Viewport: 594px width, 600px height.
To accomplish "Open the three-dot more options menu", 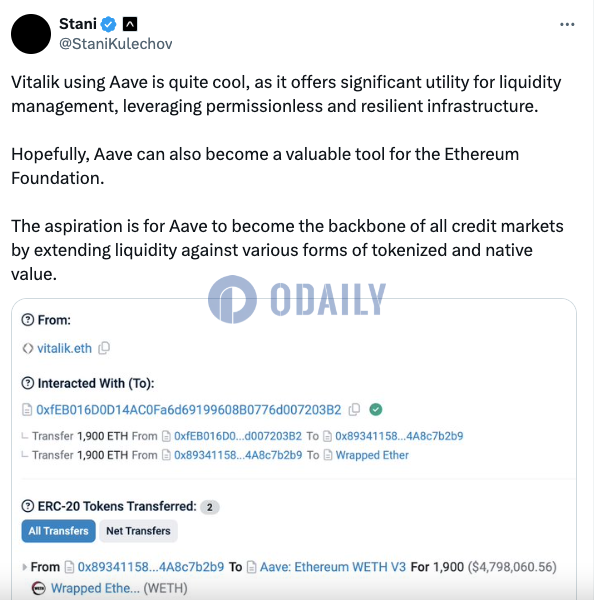I will click(567, 24).
